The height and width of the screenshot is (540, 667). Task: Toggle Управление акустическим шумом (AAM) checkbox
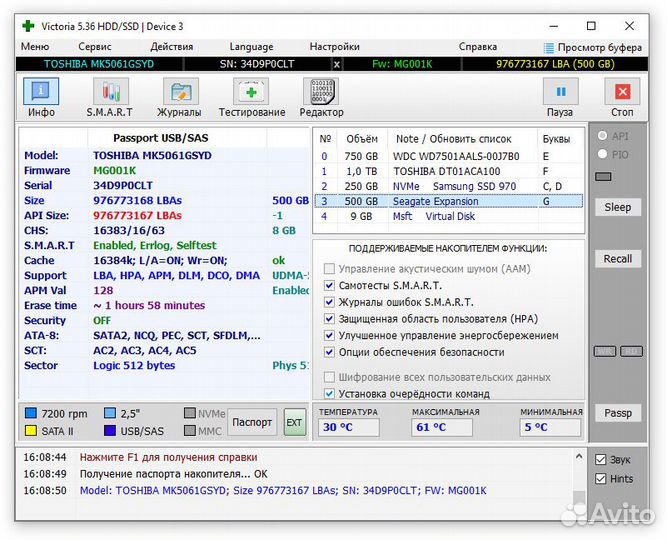click(329, 269)
